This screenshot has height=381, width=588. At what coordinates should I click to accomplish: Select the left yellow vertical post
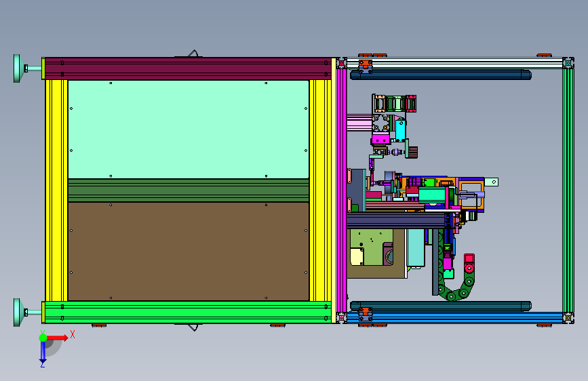(x=56, y=190)
